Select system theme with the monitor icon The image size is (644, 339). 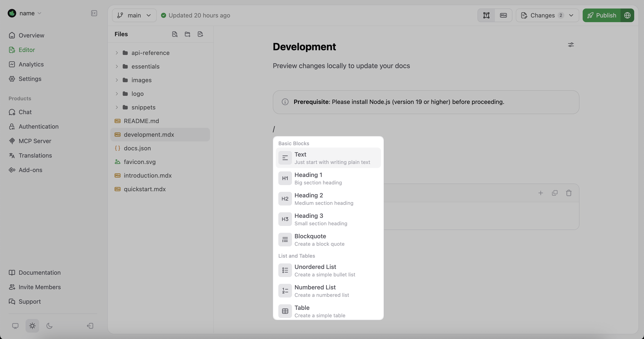[16, 326]
